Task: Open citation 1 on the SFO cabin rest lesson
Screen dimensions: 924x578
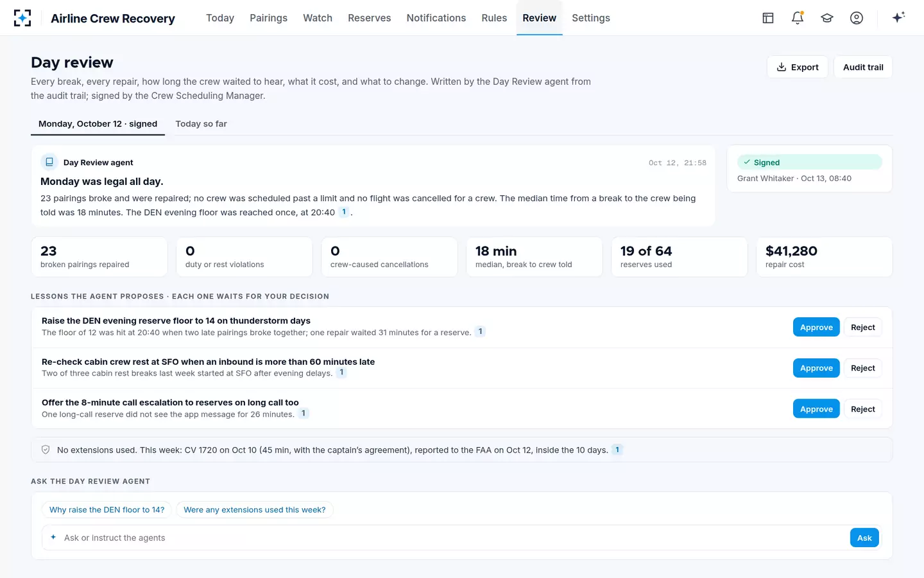Action: [x=341, y=372]
